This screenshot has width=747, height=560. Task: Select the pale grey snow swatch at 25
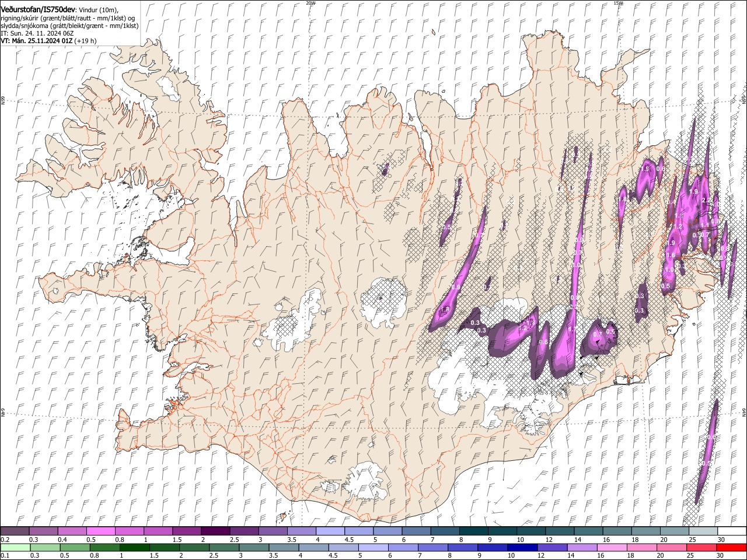(x=703, y=531)
